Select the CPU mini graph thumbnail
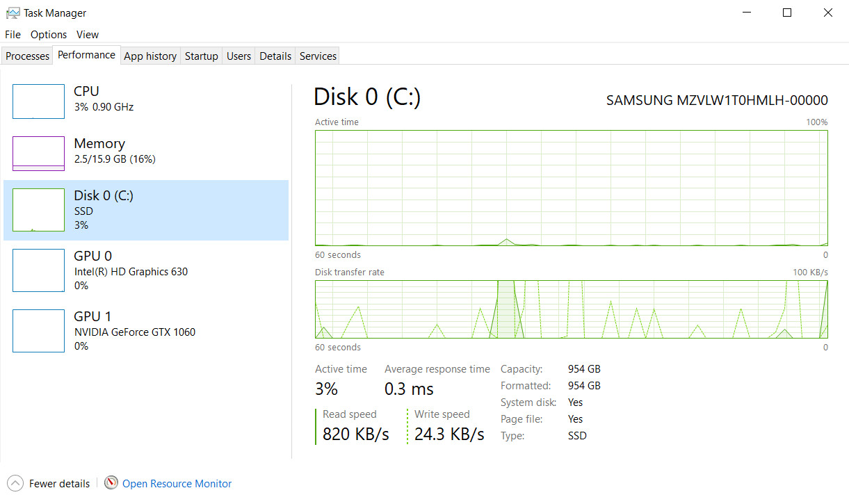The width and height of the screenshot is (849, 504). pos(38,101)
